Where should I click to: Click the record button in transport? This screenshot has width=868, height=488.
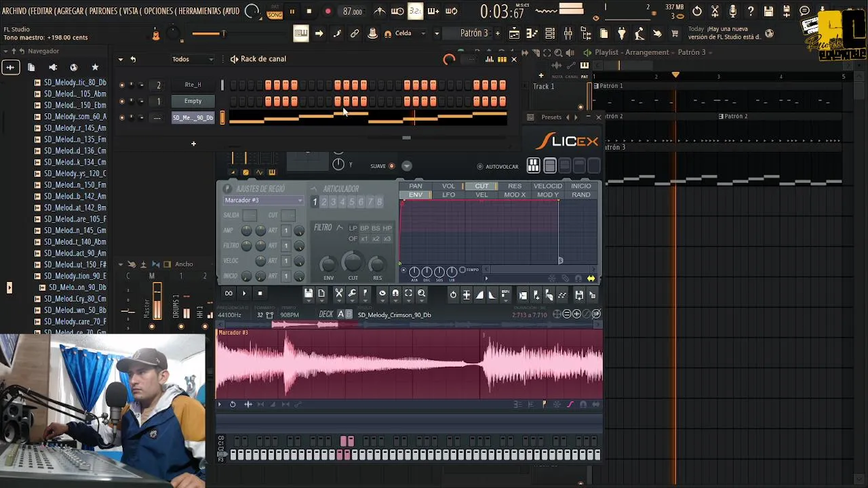point(328,12)
